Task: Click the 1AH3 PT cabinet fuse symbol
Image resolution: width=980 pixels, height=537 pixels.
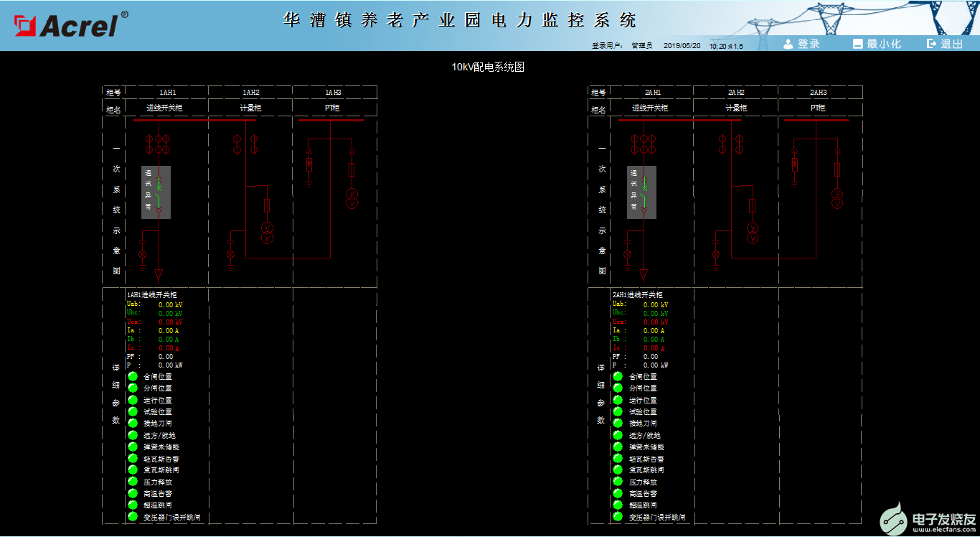Action: [x=352, y=169]
